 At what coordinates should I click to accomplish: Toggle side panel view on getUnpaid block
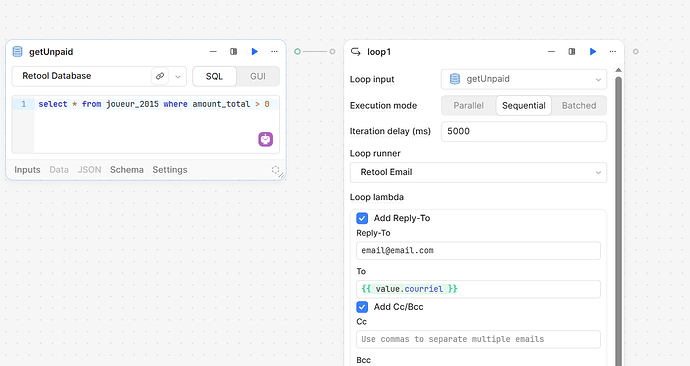click(234, 51)
